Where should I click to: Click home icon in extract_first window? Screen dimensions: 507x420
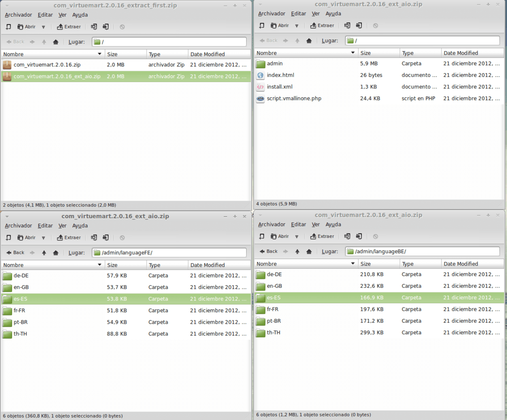coord(56,42)
